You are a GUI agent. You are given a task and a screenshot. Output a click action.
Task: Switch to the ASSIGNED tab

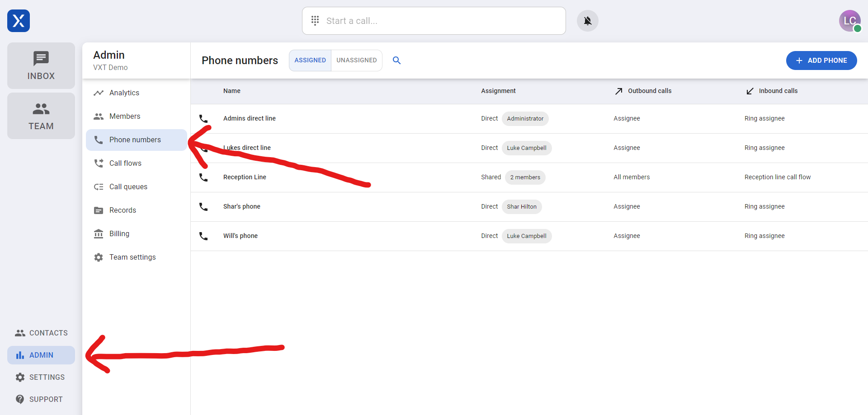click(310, 60)
